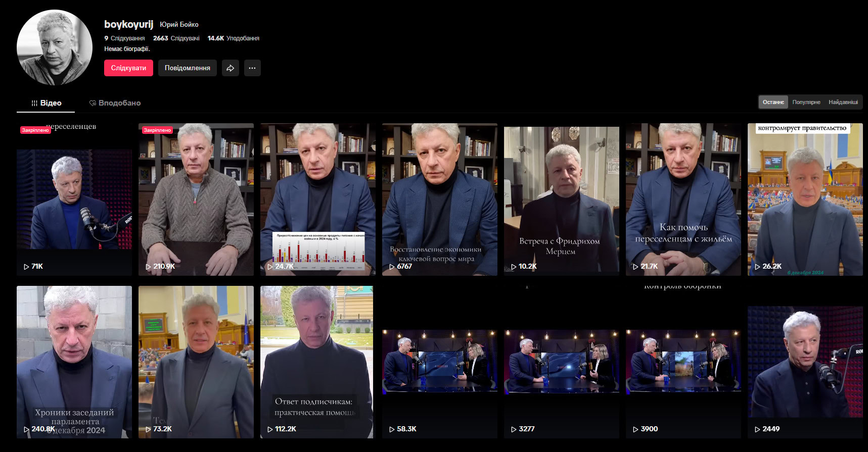Viewport: 868px width, 452px height.
Task: Open the Повідомлення message button
Action: 187,68
